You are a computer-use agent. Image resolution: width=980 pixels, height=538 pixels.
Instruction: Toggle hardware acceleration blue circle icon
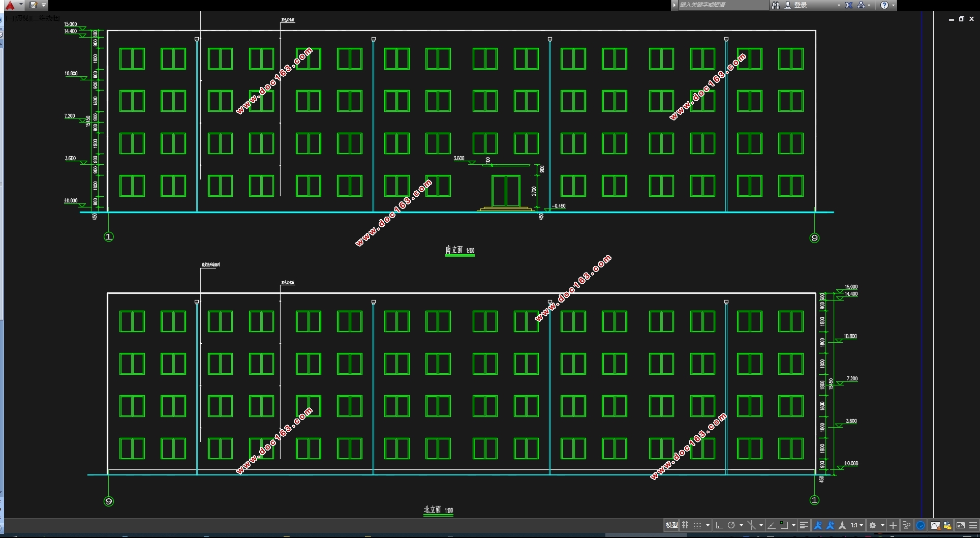pyautogui.click(x=921, y=525)
